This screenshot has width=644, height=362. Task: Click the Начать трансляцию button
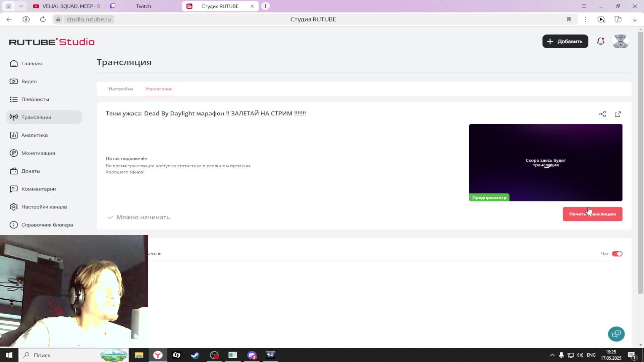pyautogui.click(x=592, y=214)
